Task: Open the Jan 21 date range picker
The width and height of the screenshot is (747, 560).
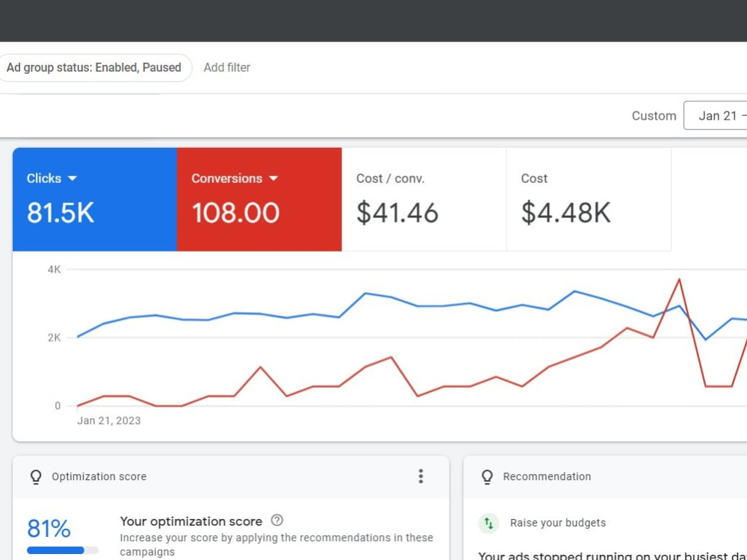Action: 716,116
